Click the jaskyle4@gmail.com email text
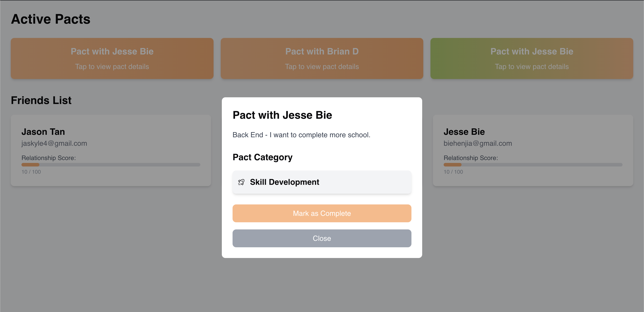Screen dimensions: 644x312 point(54,143)
